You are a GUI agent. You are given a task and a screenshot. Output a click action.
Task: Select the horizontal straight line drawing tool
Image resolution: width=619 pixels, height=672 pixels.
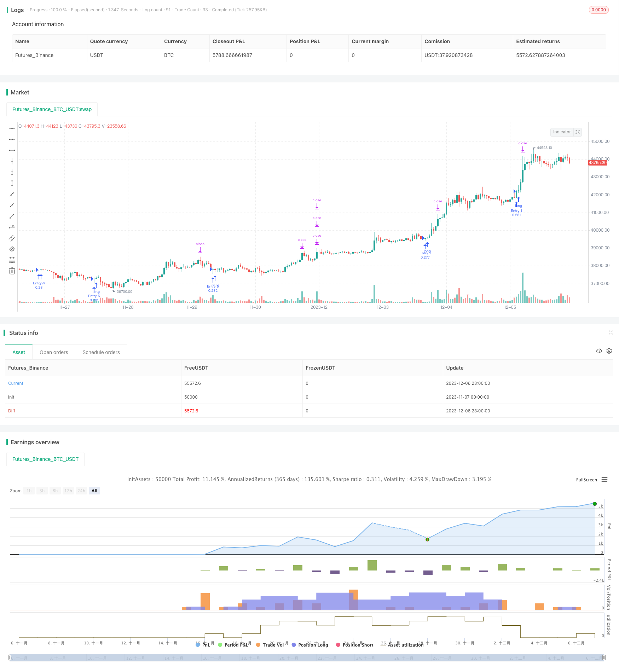click(12, 128)
